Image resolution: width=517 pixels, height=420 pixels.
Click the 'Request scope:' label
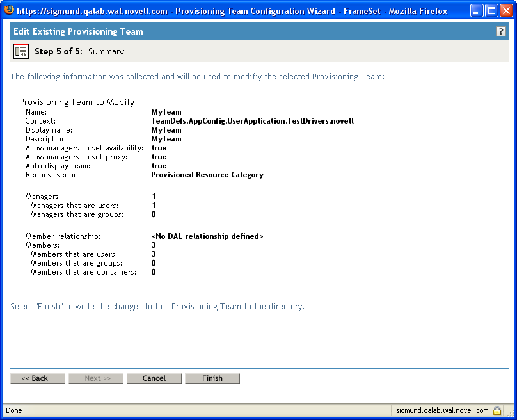pos(52,175)
